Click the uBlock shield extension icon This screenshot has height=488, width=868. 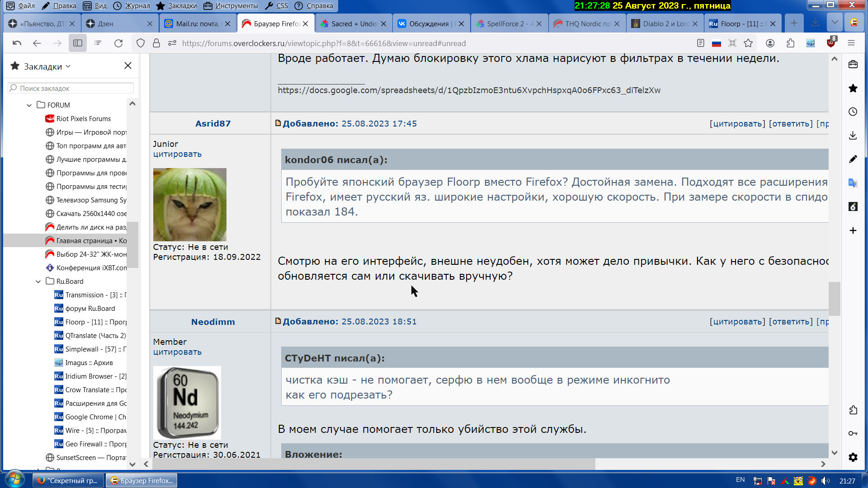coord(831,42)
